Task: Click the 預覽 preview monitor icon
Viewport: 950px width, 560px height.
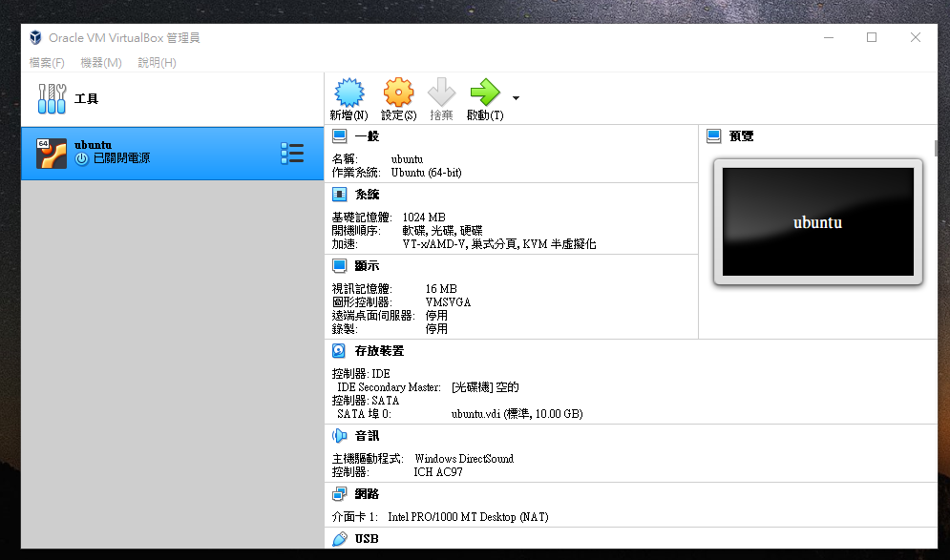Action: (x=714, y=136)
